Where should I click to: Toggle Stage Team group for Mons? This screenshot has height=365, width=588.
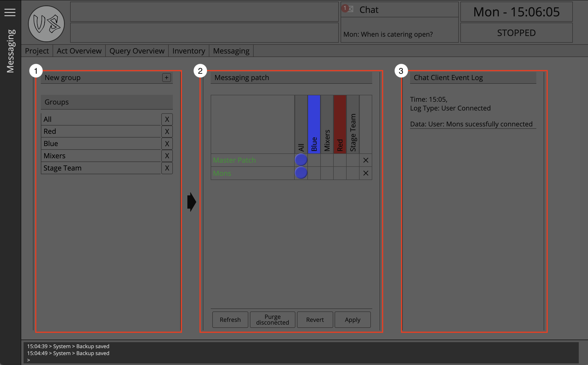coord(353,173)
